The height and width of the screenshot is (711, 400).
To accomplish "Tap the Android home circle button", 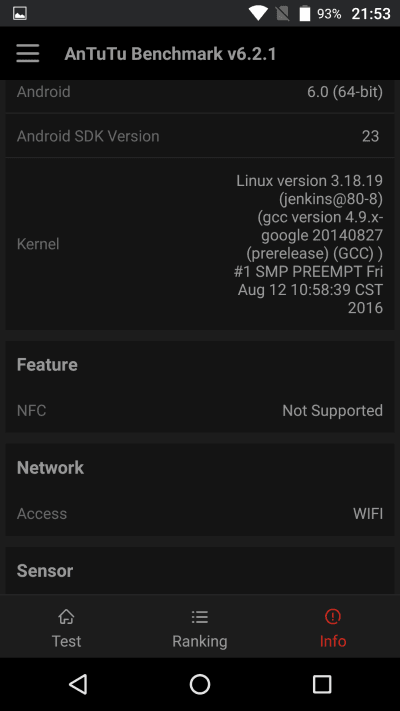I will pyautogui.click(x=200, y=684).
